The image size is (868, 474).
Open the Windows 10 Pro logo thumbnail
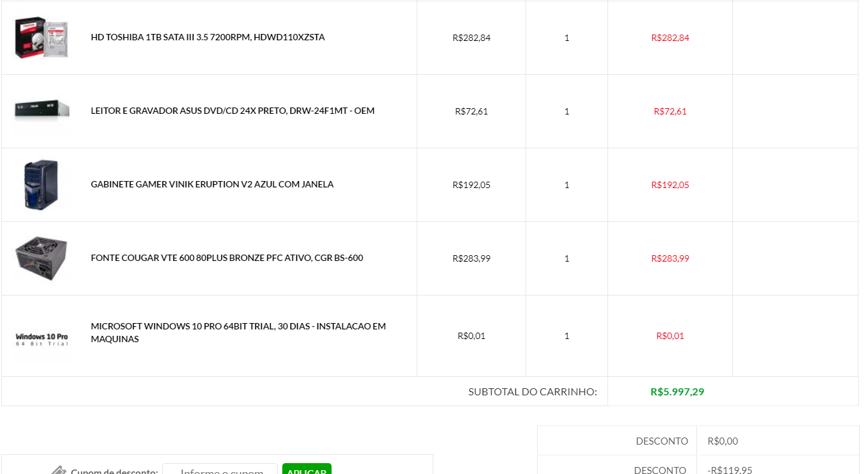click(42, 338)
